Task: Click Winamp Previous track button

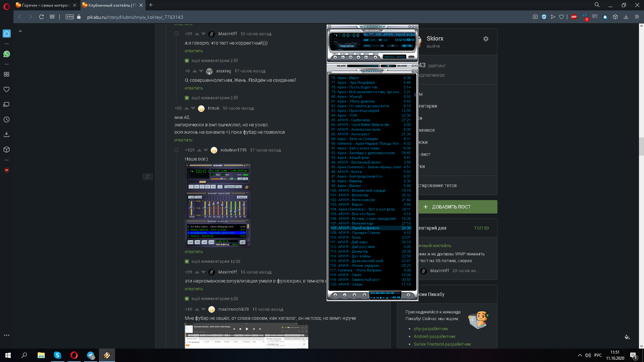Action: (x=335, y=57)
